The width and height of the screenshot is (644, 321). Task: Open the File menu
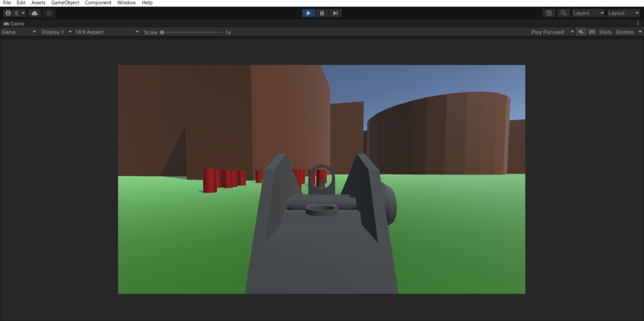click(6, 3)
